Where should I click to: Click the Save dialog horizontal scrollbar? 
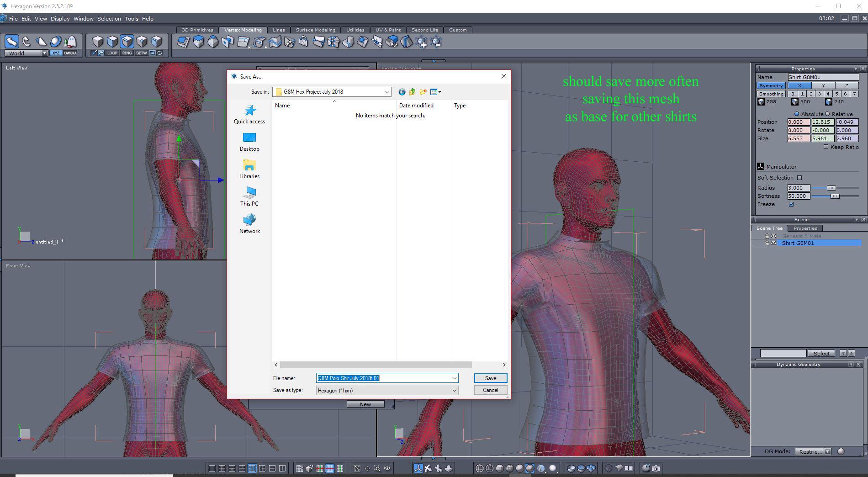[376, 365]
